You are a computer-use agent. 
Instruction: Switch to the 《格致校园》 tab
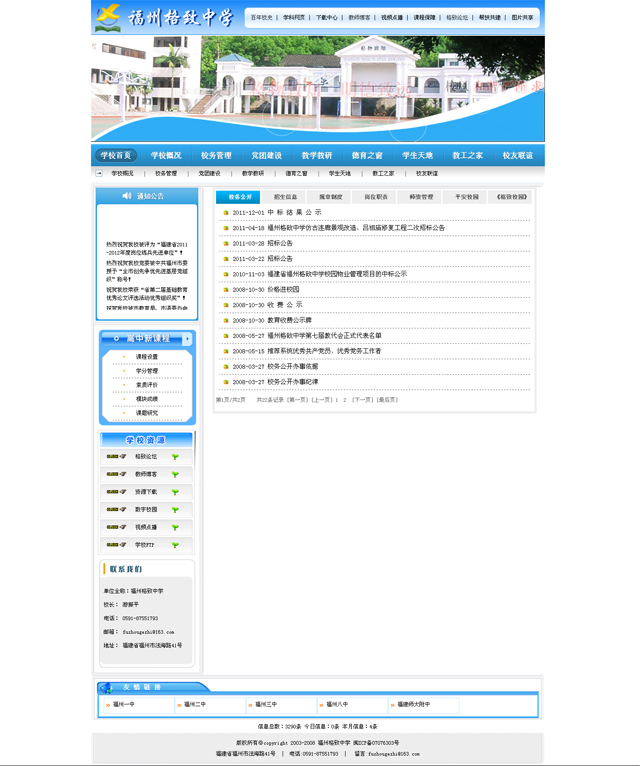pyautogui.click(x=512, y=197)
